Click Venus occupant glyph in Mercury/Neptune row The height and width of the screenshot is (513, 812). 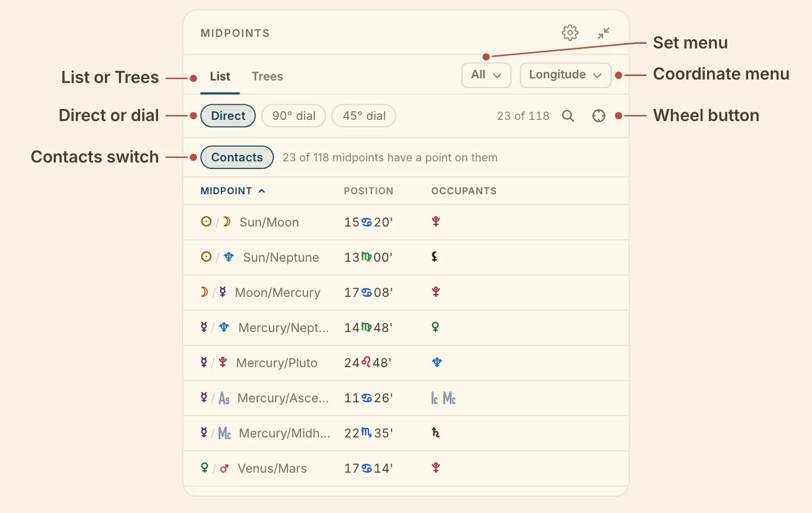(x=435, y=327)
